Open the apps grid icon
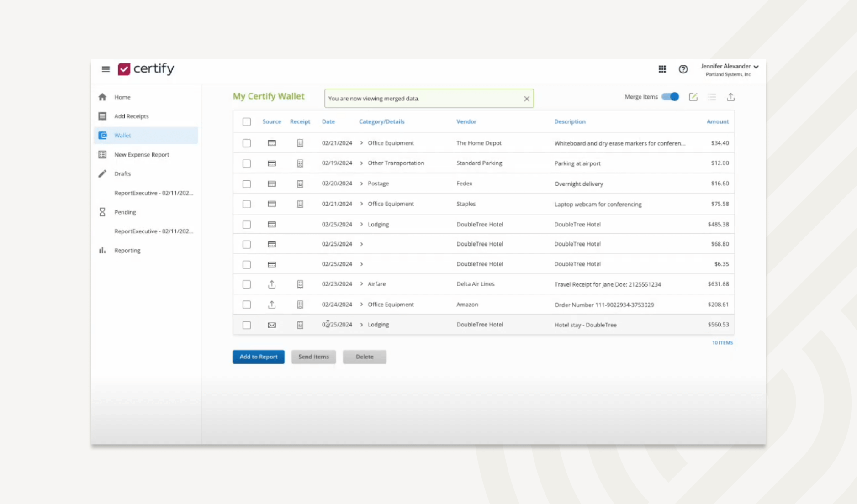 [x=662, y=69]
